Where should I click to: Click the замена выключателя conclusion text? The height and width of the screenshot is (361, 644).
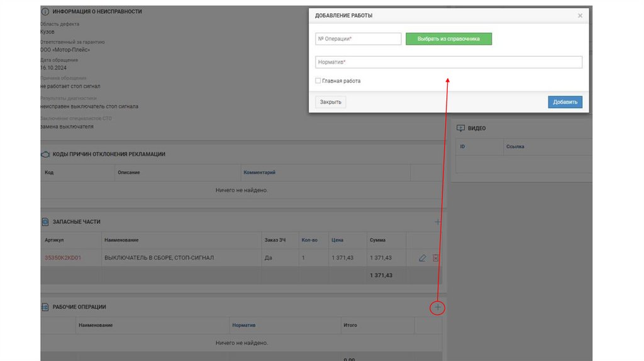[67, 126]
